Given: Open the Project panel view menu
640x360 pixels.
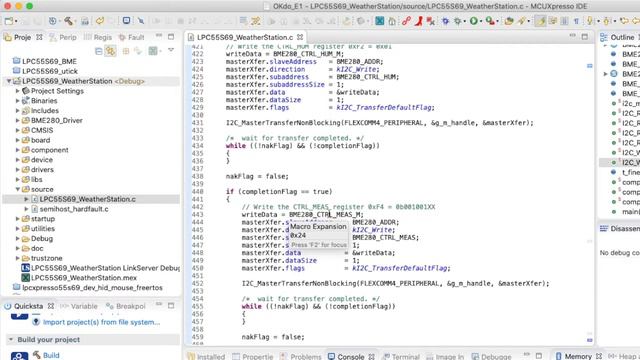Looking at the screenshot, I should (x=171, y=50).
